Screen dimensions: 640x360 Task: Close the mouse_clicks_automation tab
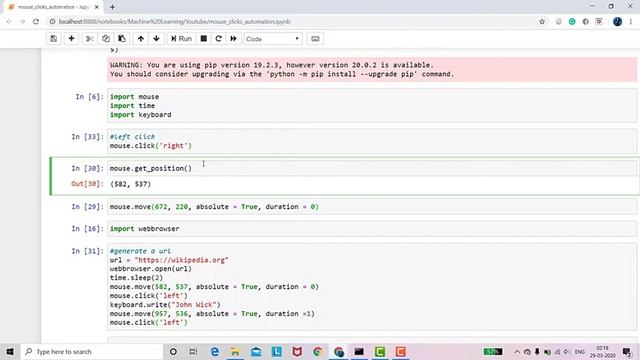(x=97, y=7)
